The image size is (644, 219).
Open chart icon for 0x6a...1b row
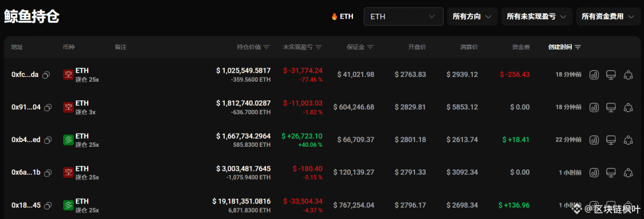(595, 172)
